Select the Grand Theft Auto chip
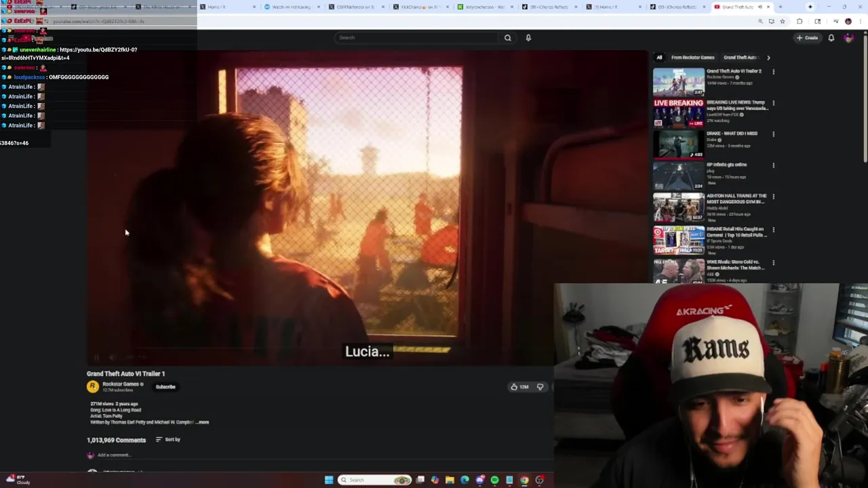The height and width of the screenshot is (488, 868). click(x=740, y=58)
